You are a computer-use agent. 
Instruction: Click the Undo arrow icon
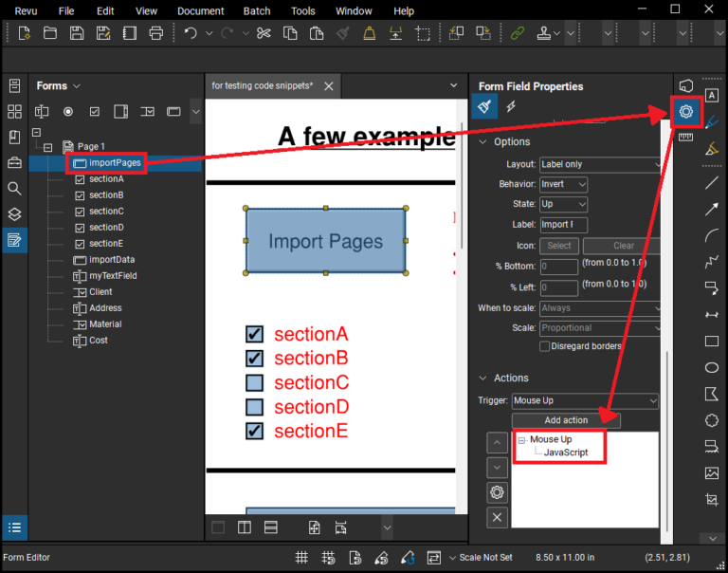(x=191, y=33)
